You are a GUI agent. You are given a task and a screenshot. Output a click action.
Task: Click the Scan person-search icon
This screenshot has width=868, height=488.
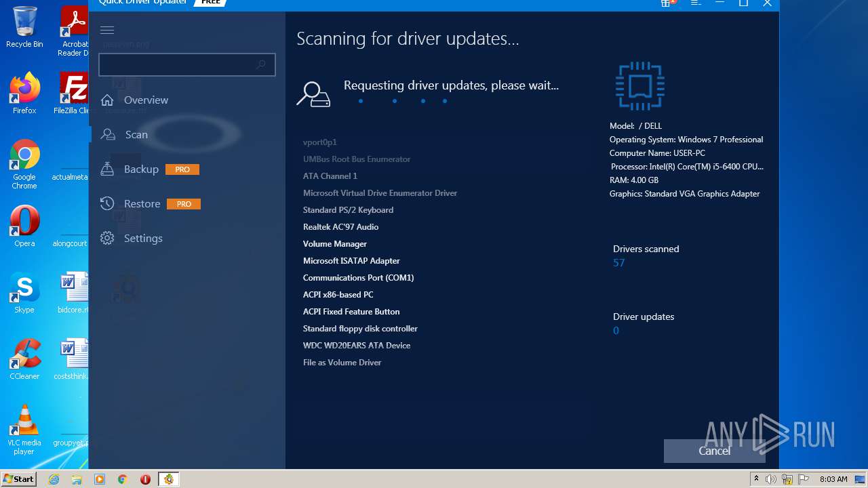pyautogui.click(x=107, y=134)
